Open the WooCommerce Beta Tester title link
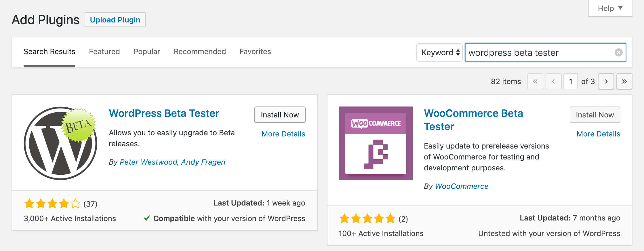The height and width of the screenshot is (251, 644). (x=473, y=120)
